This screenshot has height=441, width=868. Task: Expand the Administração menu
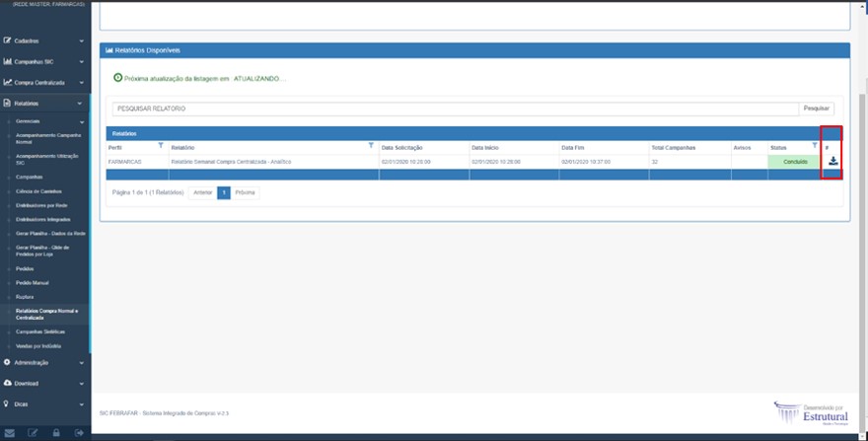tap(43, 362)
